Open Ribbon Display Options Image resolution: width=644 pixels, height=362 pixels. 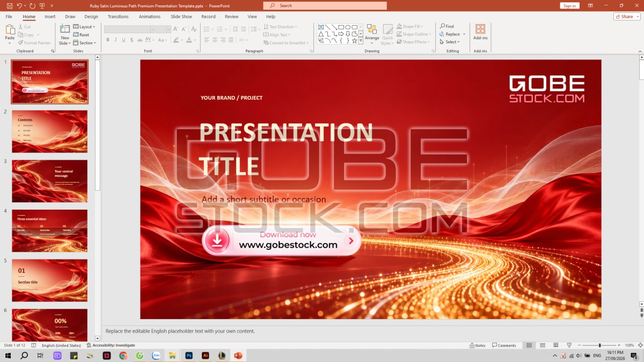point(590,5)
